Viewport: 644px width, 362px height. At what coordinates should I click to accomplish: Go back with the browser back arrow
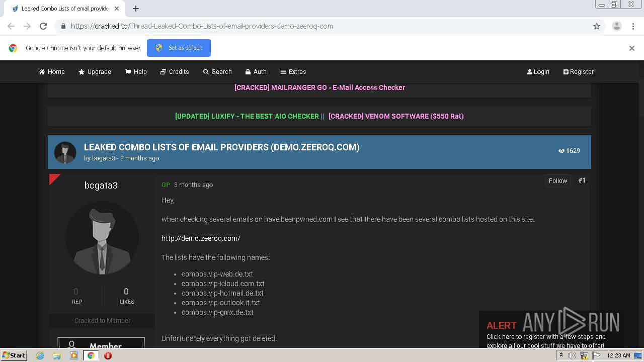pos(11,26)
